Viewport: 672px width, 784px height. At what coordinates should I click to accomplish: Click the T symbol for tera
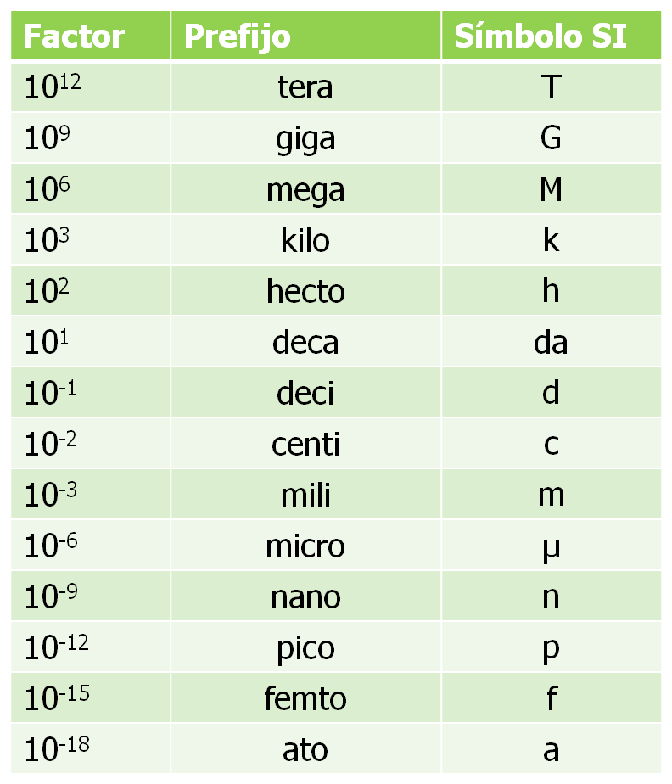551,87
